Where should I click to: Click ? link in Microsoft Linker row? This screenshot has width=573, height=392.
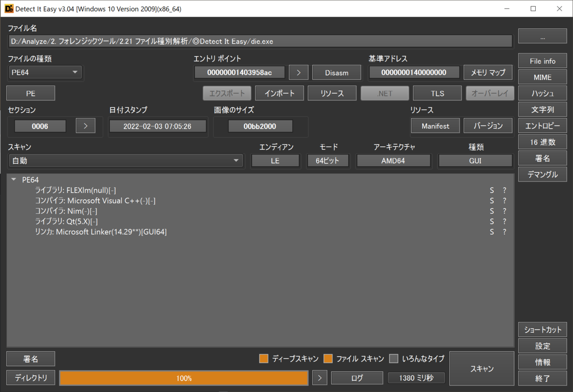pyautogui.click(x=504, y=232)
